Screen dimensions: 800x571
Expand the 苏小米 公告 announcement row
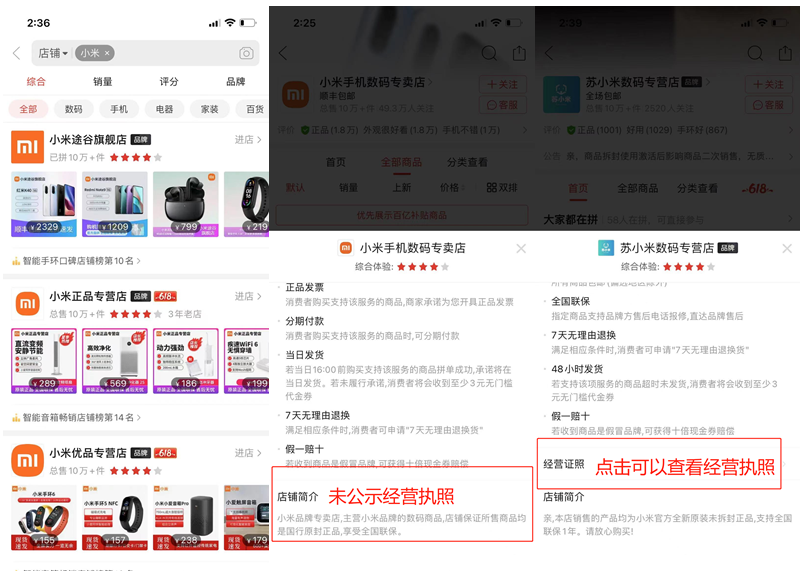668,156
